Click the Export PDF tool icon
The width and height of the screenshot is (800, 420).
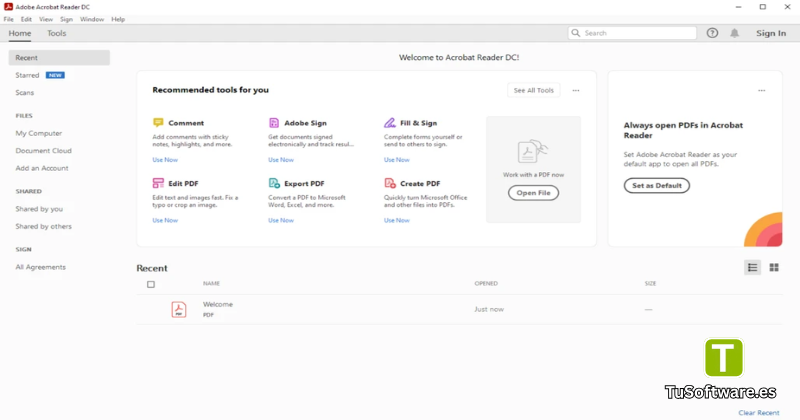(x=274, y=183)
